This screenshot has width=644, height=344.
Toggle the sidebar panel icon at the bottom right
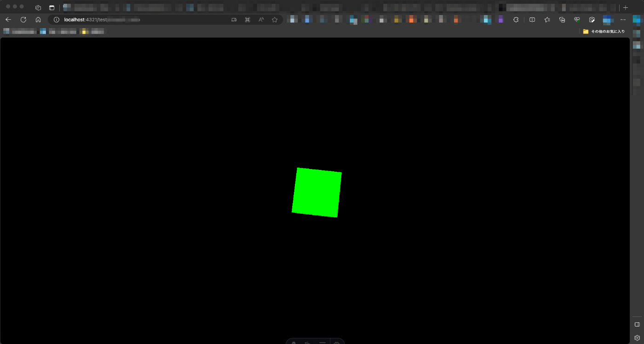(637, 325)
